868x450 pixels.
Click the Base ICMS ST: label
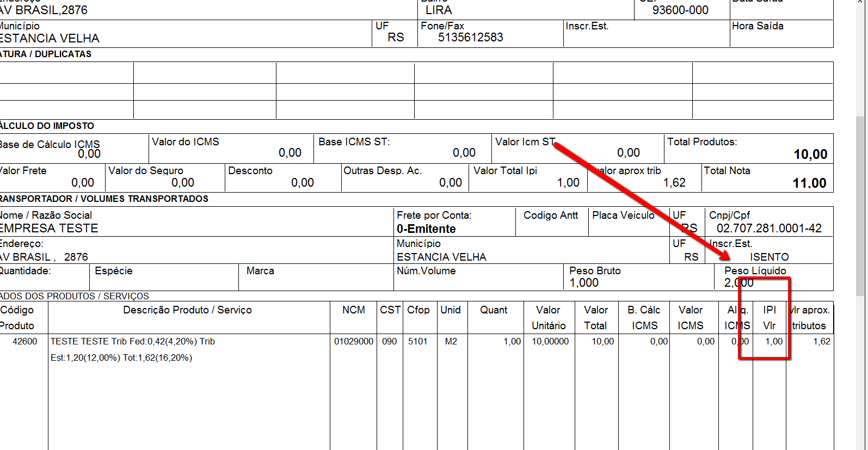(x=354, y=142)
